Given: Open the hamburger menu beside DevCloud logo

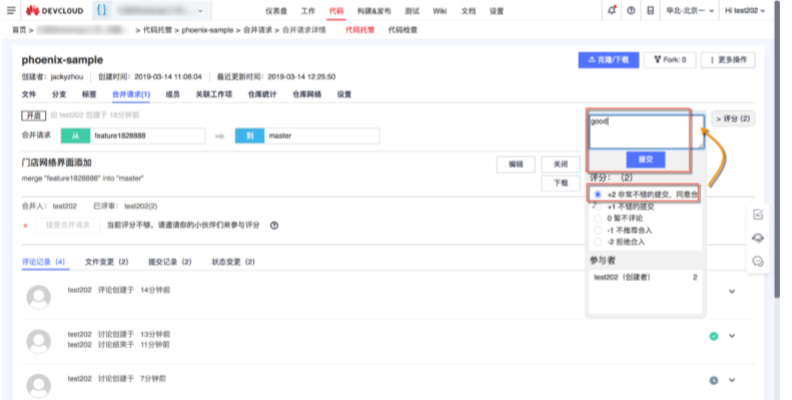Looking at the screenshot, I should pos(11,10).
